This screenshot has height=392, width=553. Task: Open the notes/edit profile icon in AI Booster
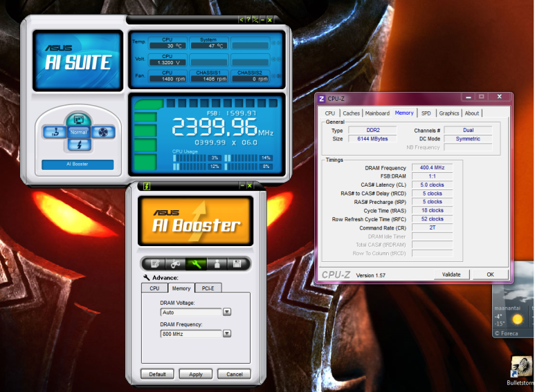155,264
